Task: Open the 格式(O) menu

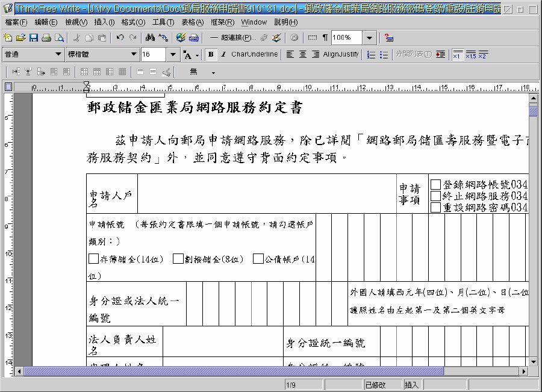Action: pos(134,22)
